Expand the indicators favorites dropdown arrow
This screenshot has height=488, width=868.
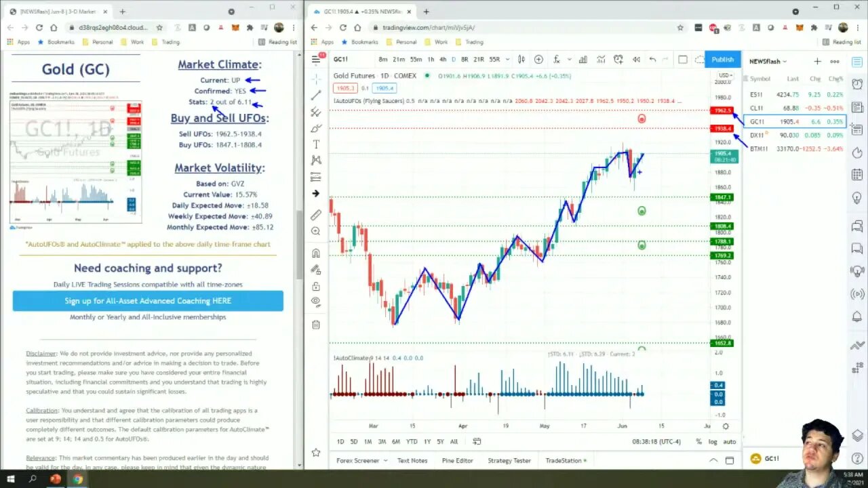click(569, 60)
